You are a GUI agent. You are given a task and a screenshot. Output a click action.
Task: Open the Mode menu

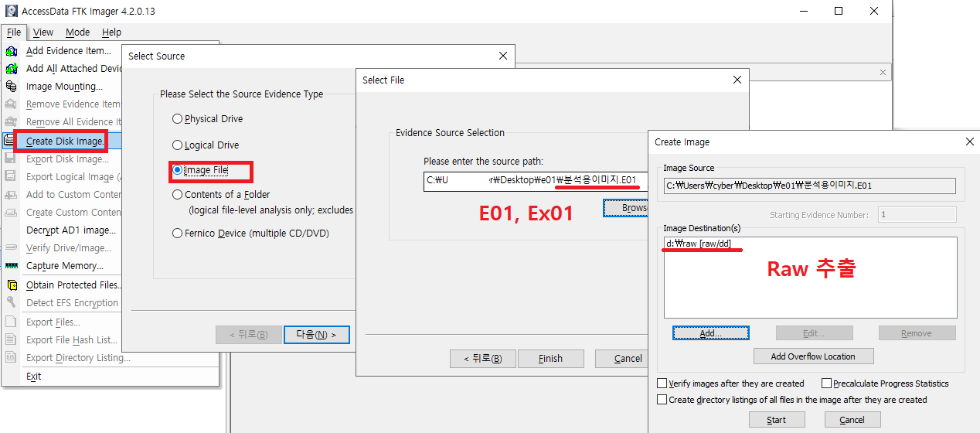(x=77, y=32)
